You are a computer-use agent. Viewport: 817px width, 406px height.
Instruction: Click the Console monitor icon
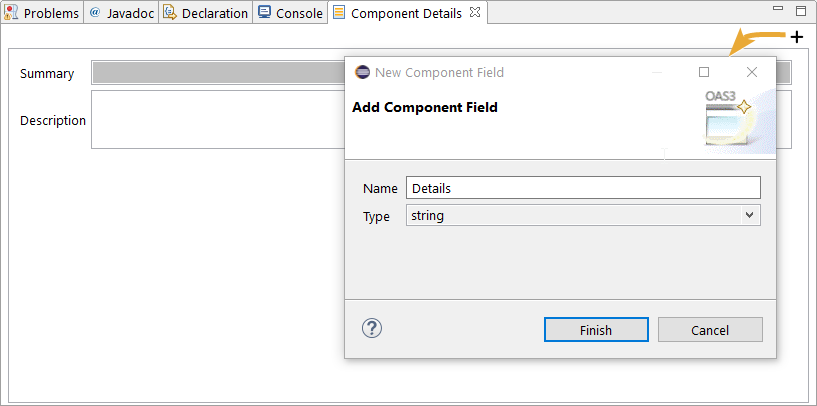coord(265,13)
